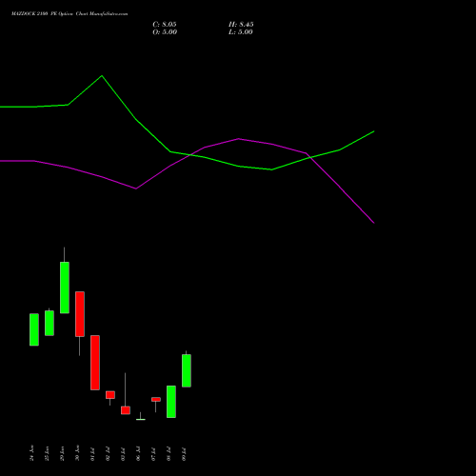Viewport: 476px width, 476px height.
Task: Click the '24 Jun' date label
Action: point(31,453)
